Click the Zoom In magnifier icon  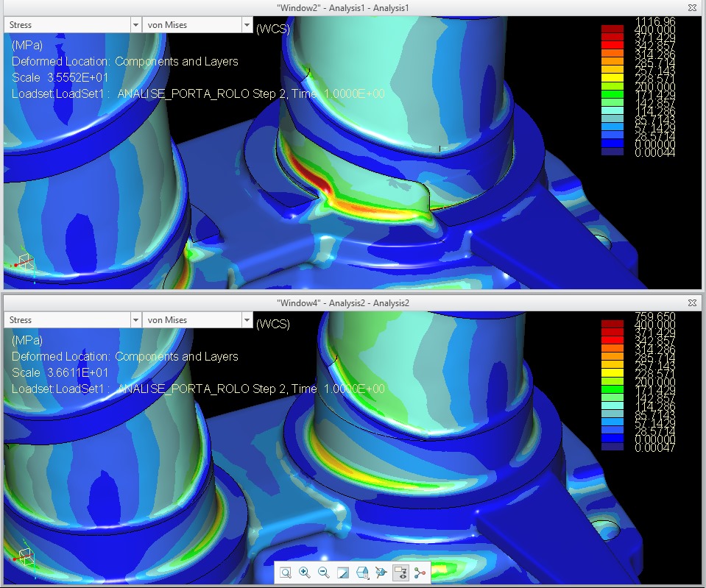point(305,573)
